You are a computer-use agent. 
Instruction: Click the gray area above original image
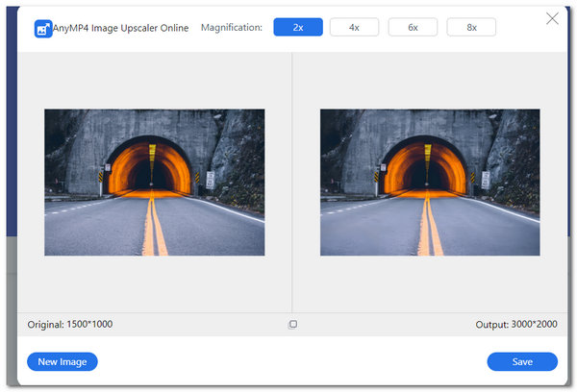(x=154, y=80)
